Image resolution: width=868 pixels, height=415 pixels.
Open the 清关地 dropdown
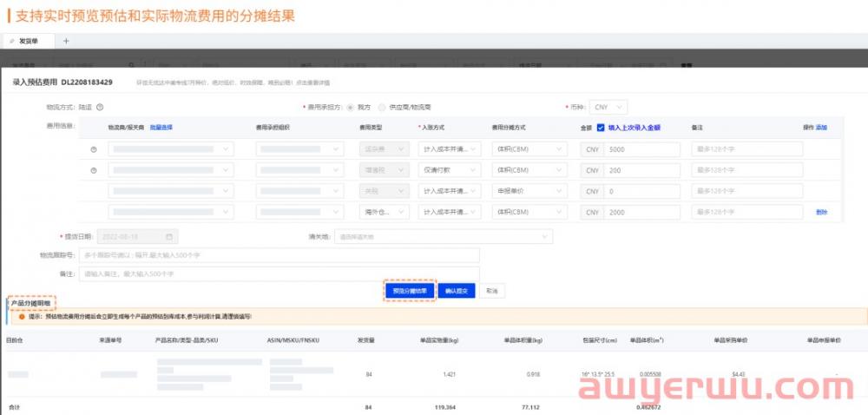(x=444, y=237)
